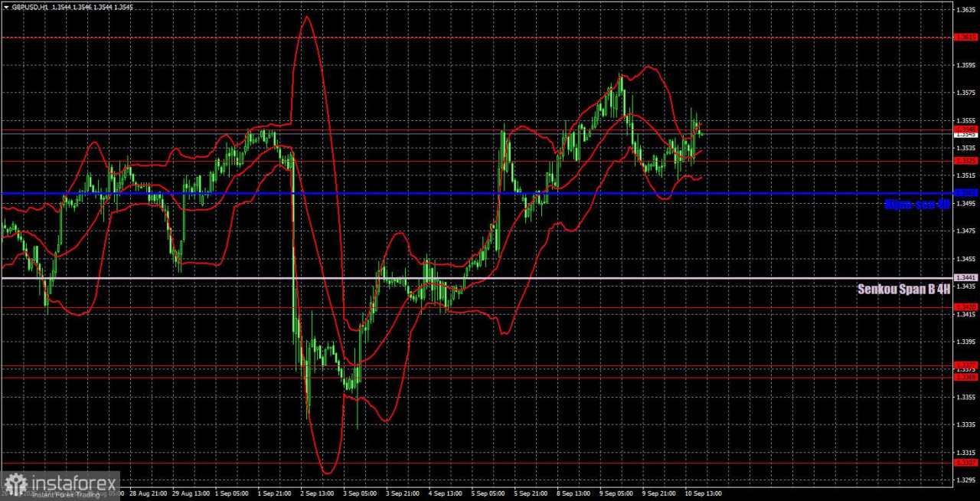
Task: Select the Senkou Span B 4H label
Action: tap(904, 289)
